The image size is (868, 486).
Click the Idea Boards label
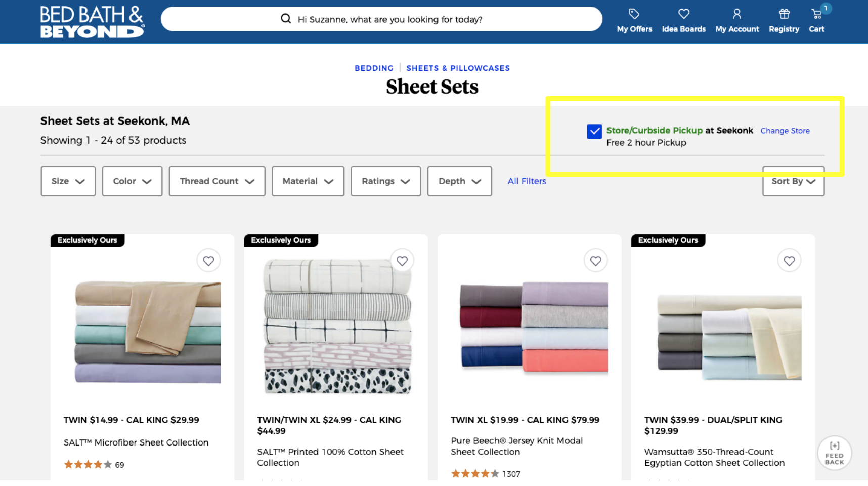coord(684,29)
